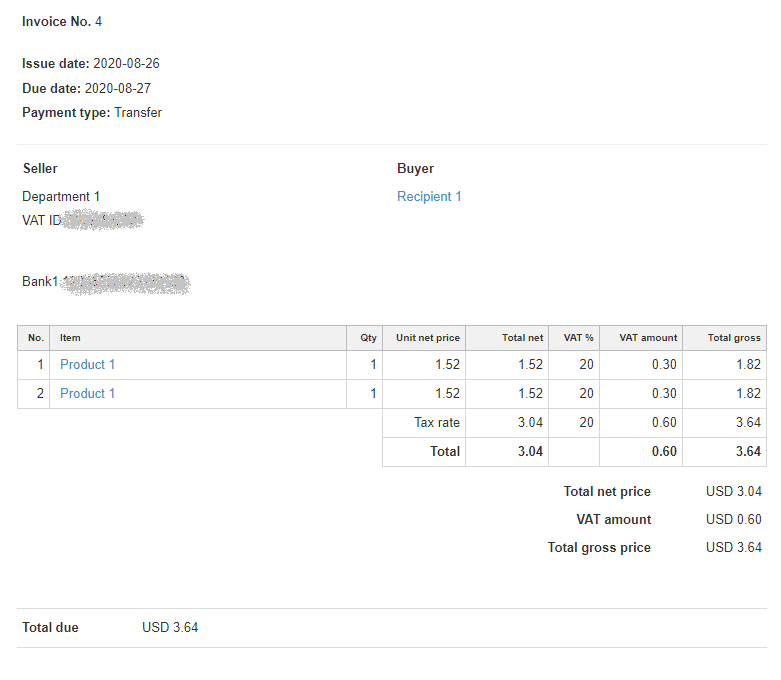The height and width of the screenshot is (680, 781).
Task: Click the VAT ID label
Action: (41, 220)
